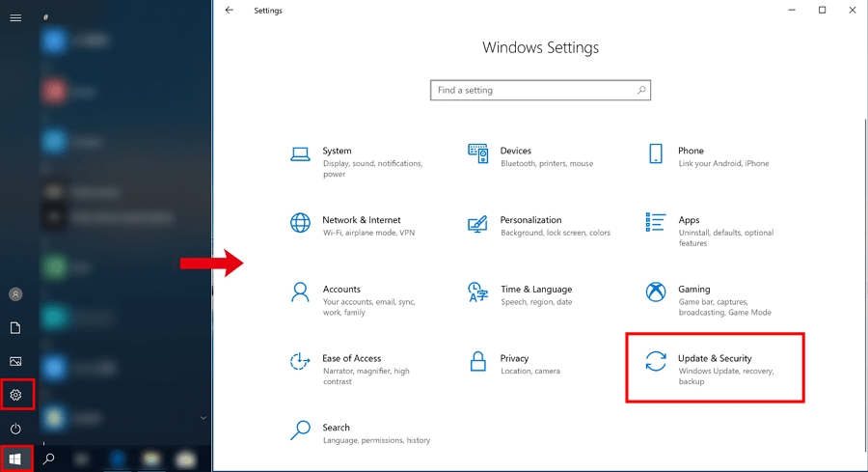The image size is (868, 472).
Task: Select the Privacy padlock icon
Action: (477, 361)
